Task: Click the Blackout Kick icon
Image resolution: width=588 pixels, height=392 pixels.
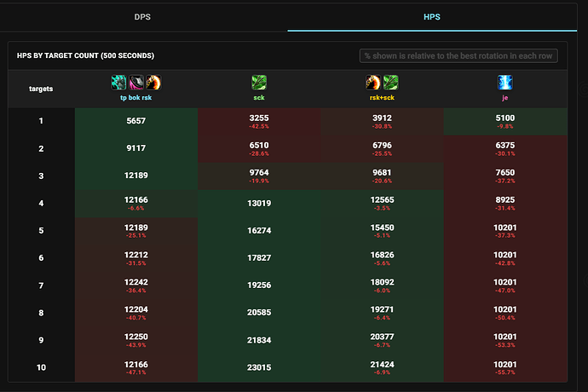Action: [135, 83]
